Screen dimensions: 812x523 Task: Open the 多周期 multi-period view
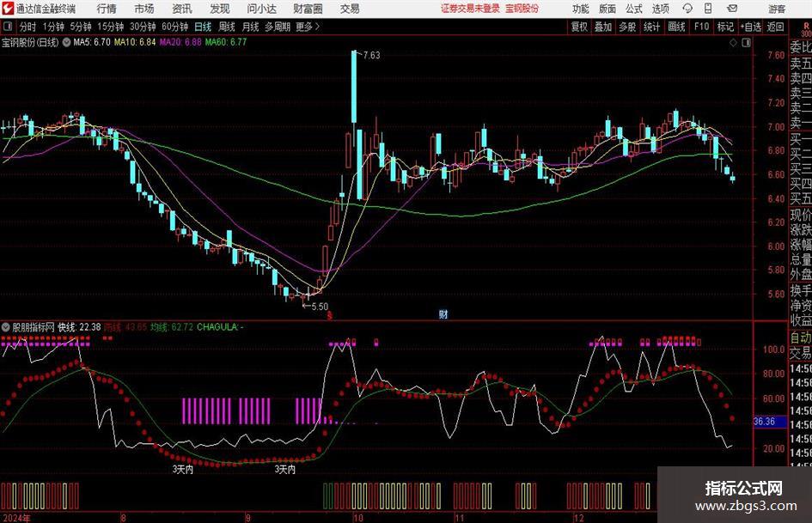click(278, 27)
